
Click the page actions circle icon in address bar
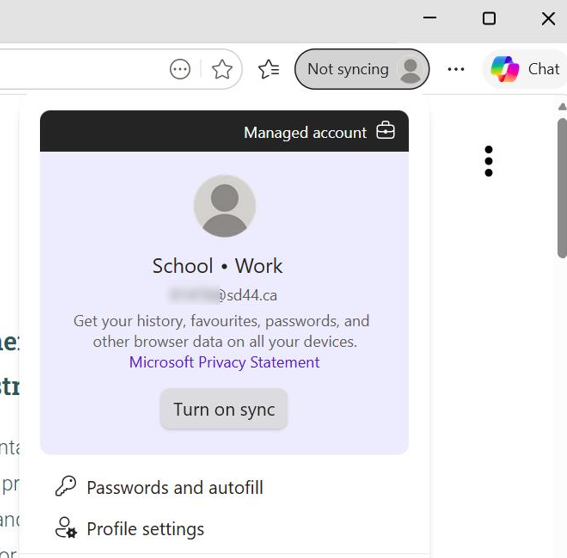180,69
